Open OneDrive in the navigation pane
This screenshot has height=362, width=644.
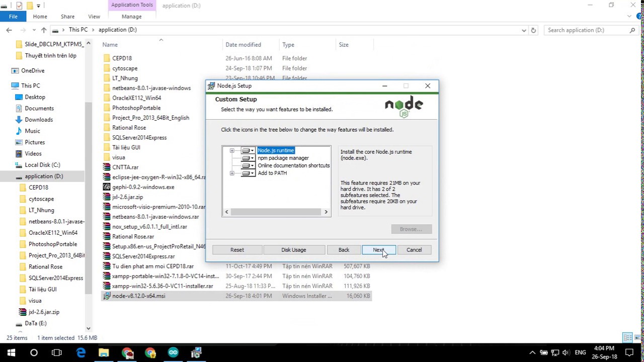click(33, 71)
